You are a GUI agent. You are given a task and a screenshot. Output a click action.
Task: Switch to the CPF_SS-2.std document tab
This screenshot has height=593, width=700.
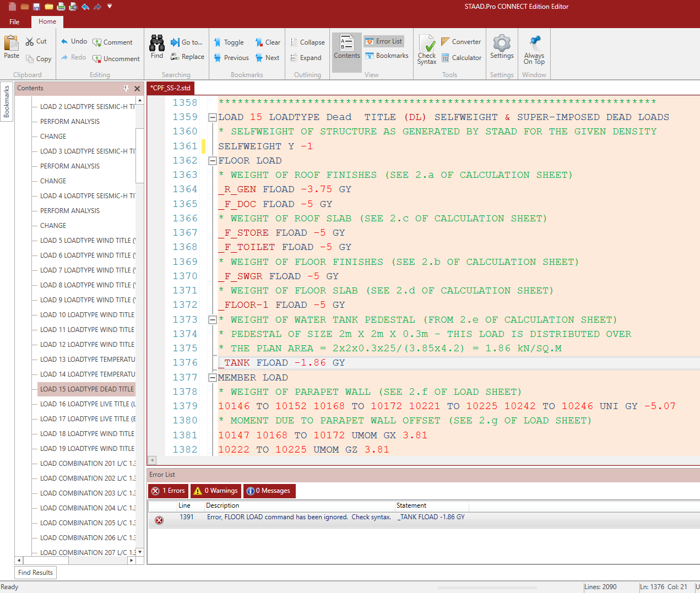coord(170,88)
